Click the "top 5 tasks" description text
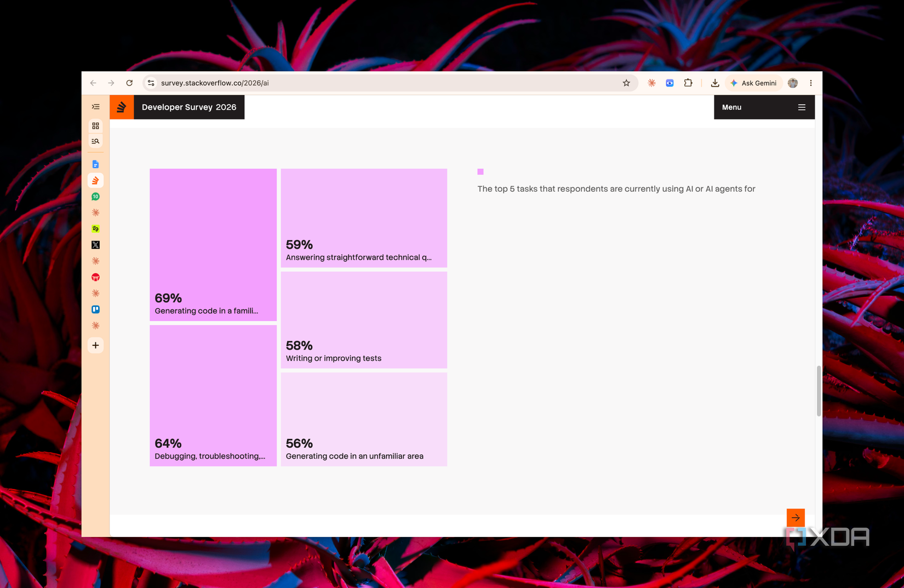The width and height of the screenshot is (904, 588). [616, 189]
